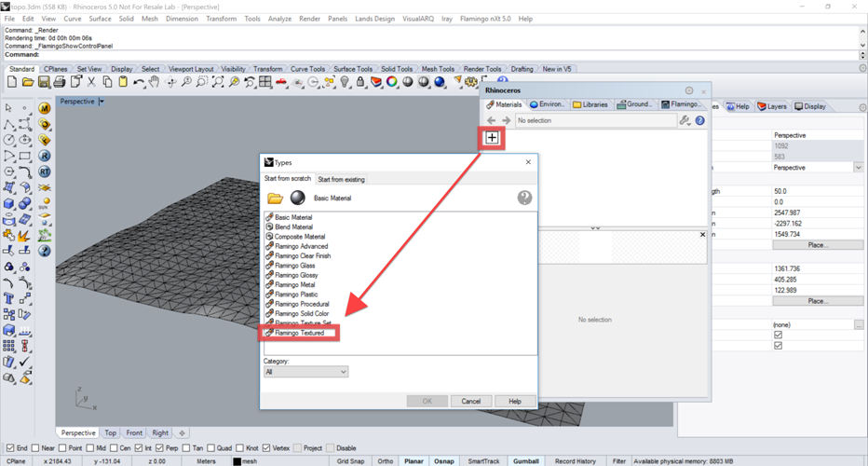Open the Perspective viewport title dropdown arrow
Image resolution: width=868 pixels, height=466 pixels.
(x=102, y=102)
